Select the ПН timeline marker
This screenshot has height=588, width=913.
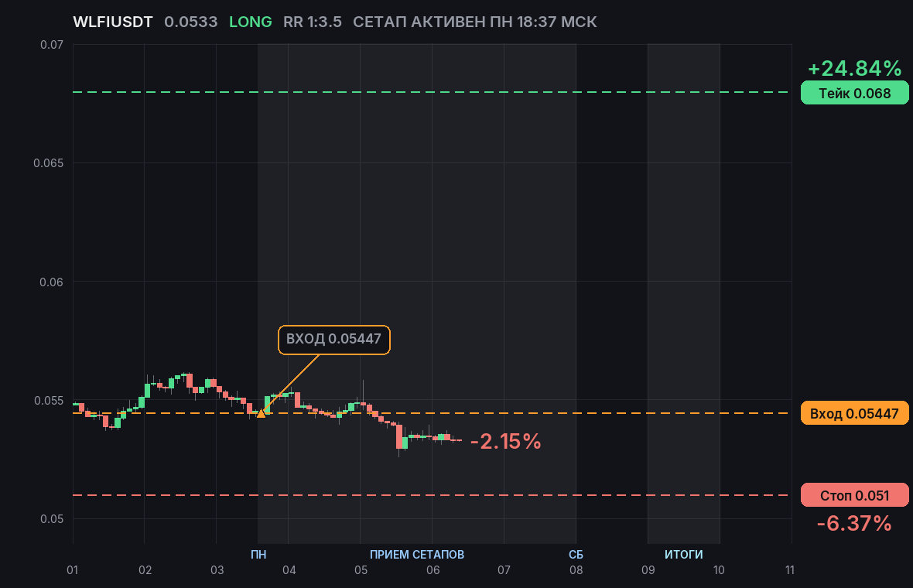tap(258, 554)
